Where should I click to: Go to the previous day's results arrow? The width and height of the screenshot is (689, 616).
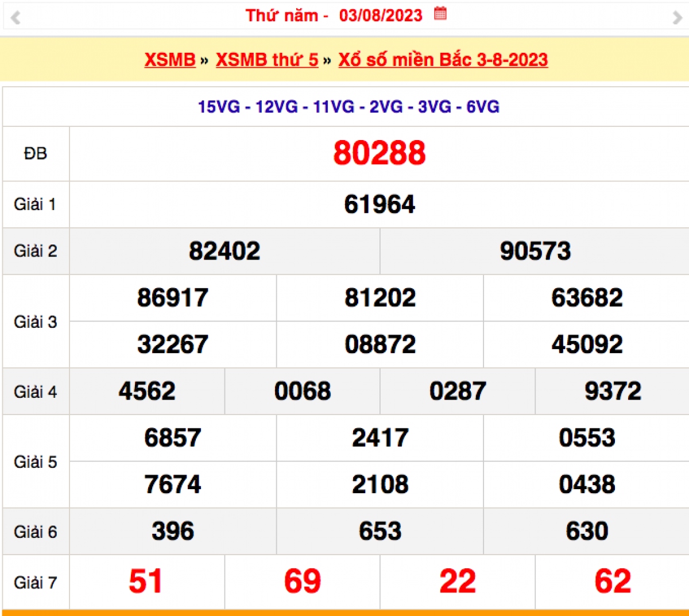pyautogui.click(x=16, y=18)
